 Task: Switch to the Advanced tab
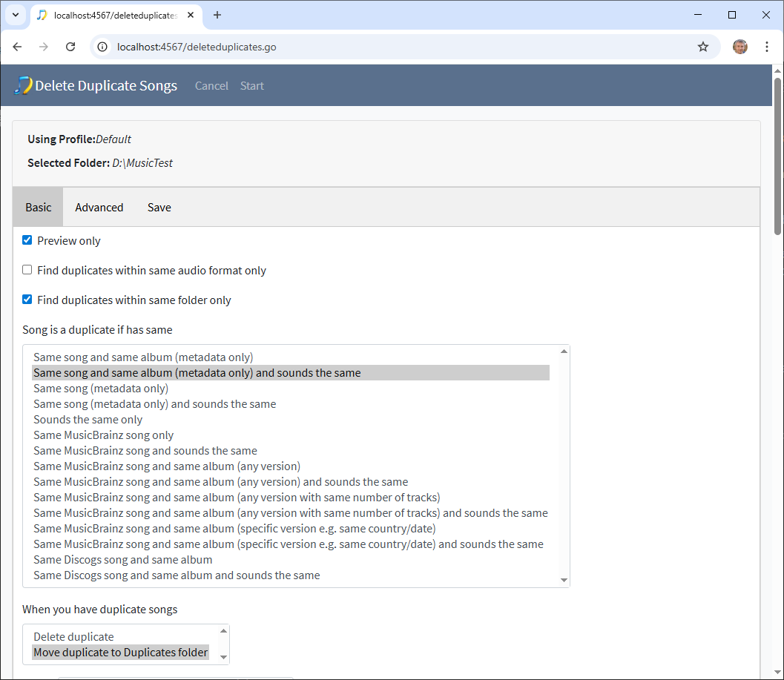tap(99, 208)
